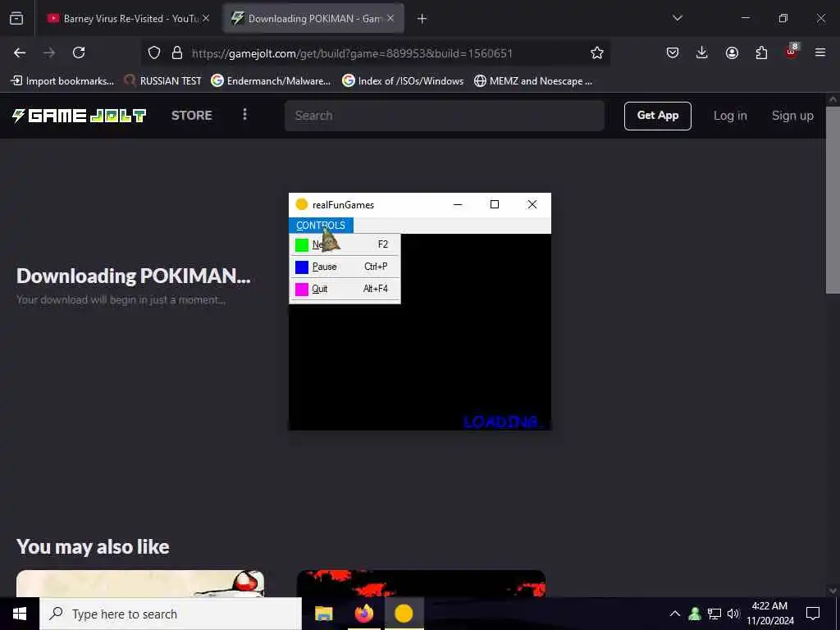Open Firefox account icon
Screen dimensions: 840x630
pyautogui.click(x=732, y=52)
